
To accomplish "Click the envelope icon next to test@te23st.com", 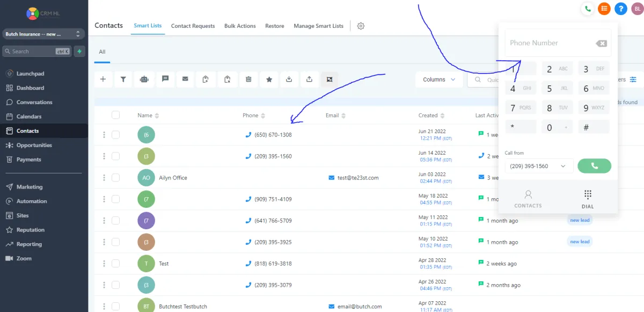I will coord(332,178).
